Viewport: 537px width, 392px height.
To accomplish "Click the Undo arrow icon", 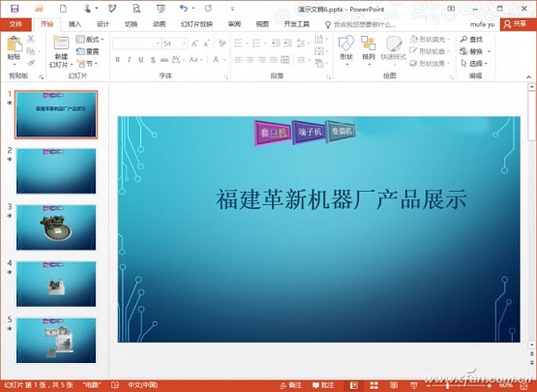I will [184, 8].
